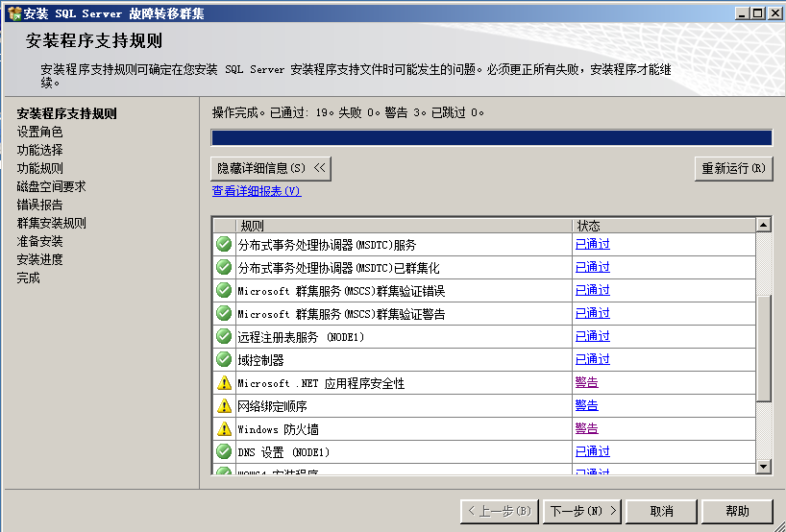Select 设置角色 step in sidebar

click(x=39, y=132)
